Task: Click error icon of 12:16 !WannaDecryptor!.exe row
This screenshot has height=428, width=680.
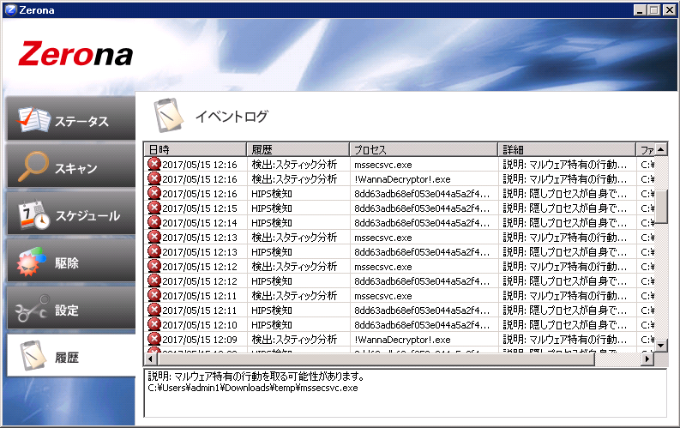Action: (x=154, y=179)
